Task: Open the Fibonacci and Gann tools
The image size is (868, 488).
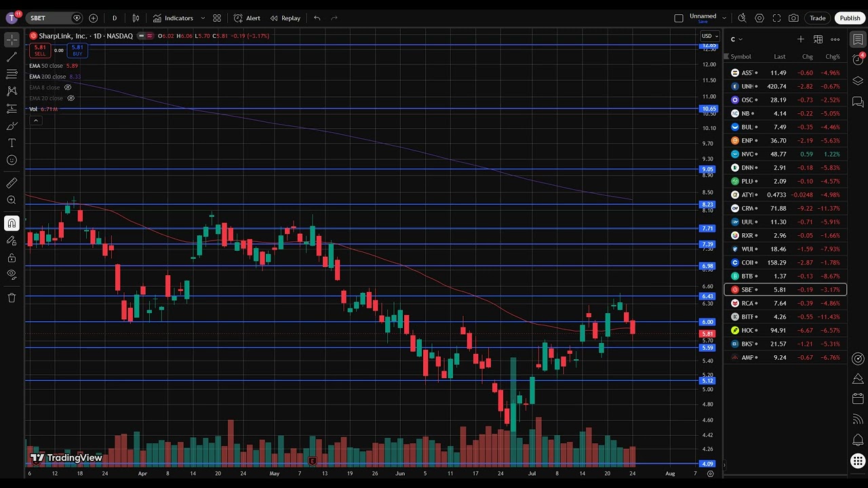Action: [12, 74]
